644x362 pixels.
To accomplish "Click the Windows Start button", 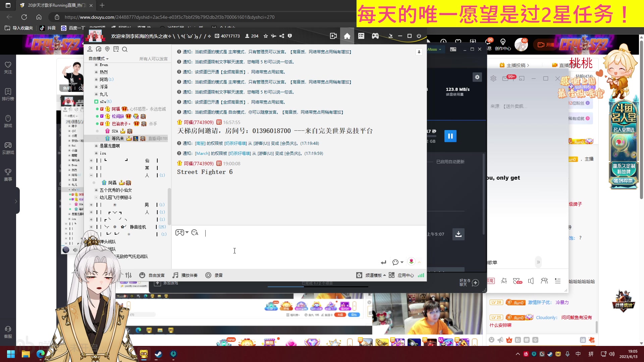I will coord(11,354).
